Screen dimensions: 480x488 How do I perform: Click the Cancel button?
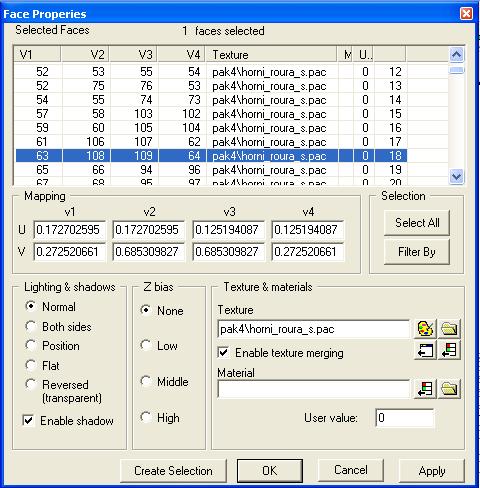pyautogui.click(x=351, y=470)
